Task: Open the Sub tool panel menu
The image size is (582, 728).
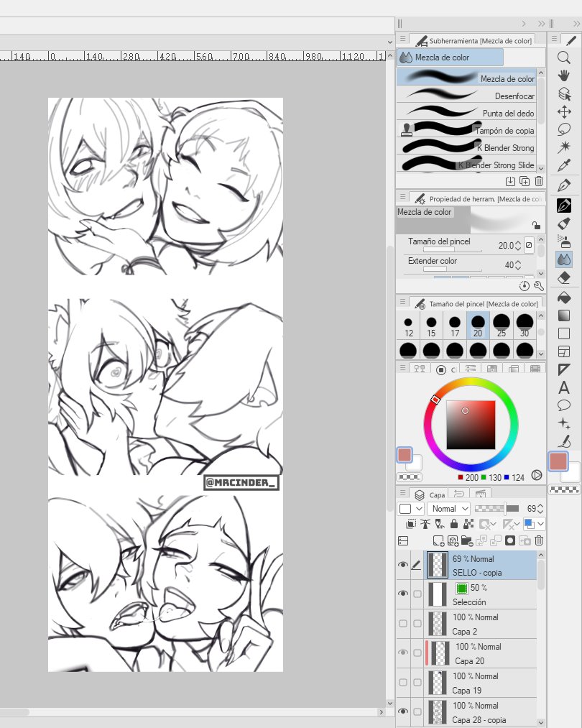Action: 403,39
